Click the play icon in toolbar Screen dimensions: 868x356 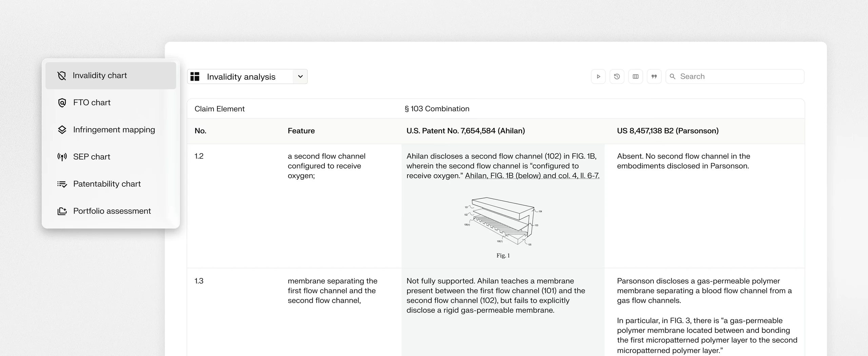pyautogui.click(x=598, y=77)
